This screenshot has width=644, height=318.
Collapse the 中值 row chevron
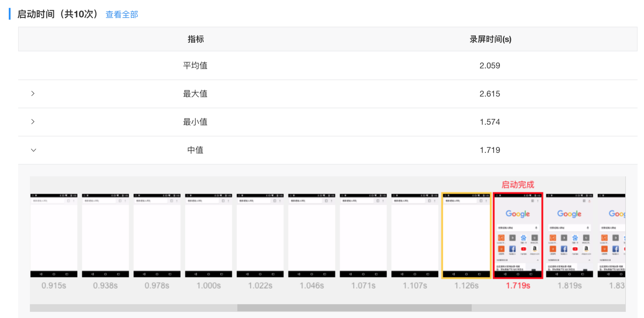click(x=33, y=150)
